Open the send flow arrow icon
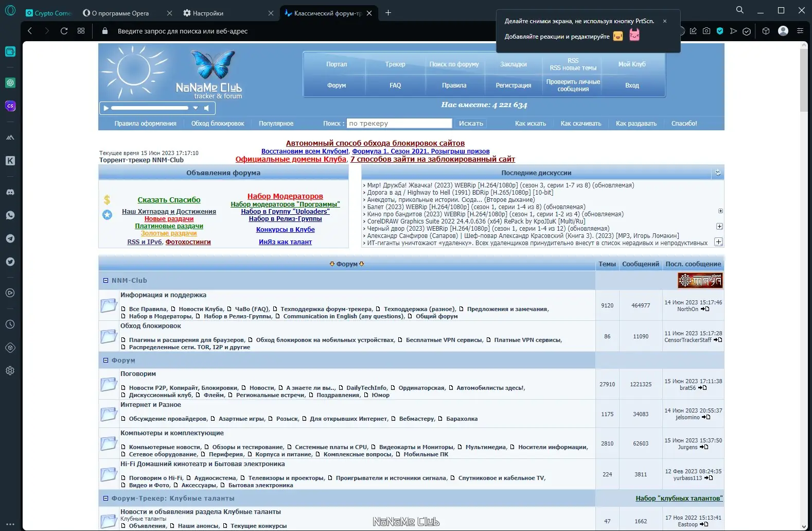 coord(733,31)
